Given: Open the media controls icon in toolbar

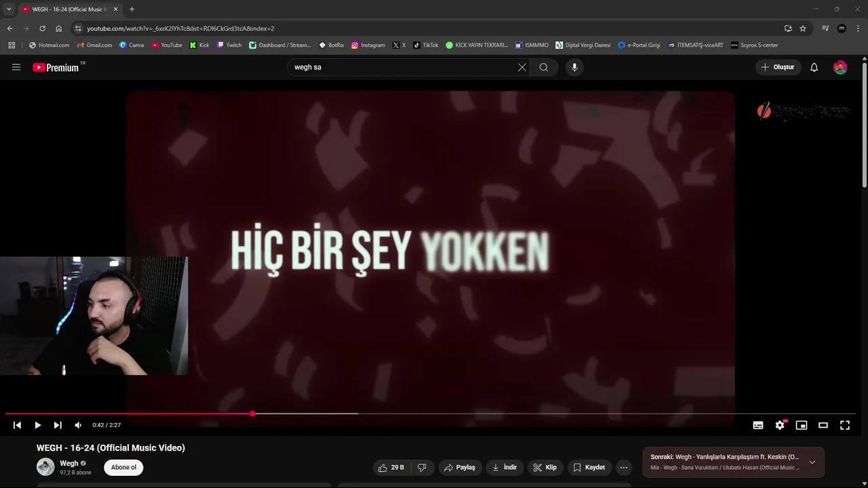Looking at the screenshot, I should coord(825,28).
